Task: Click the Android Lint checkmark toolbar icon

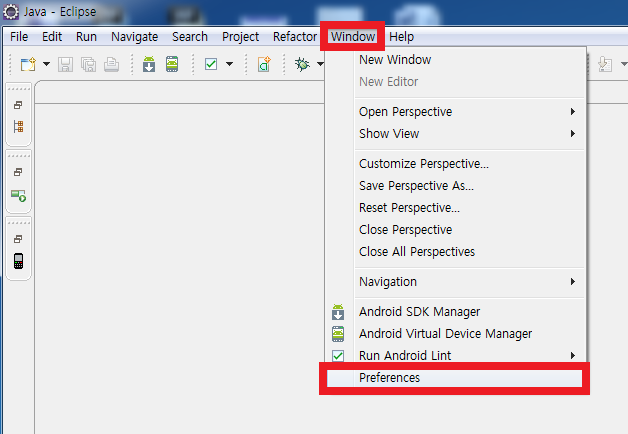Action: [211, 64]
